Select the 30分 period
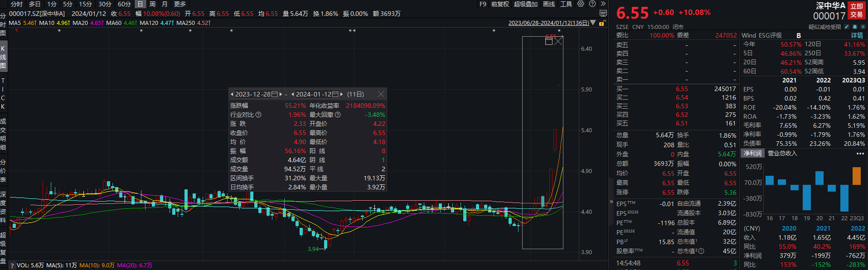 [105, 4]
